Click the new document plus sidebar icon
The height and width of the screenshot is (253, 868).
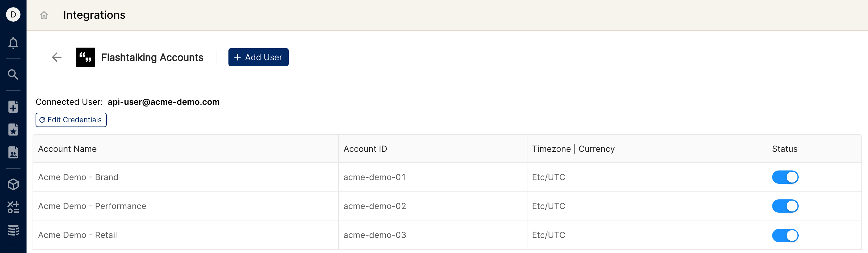pos(13,107)
